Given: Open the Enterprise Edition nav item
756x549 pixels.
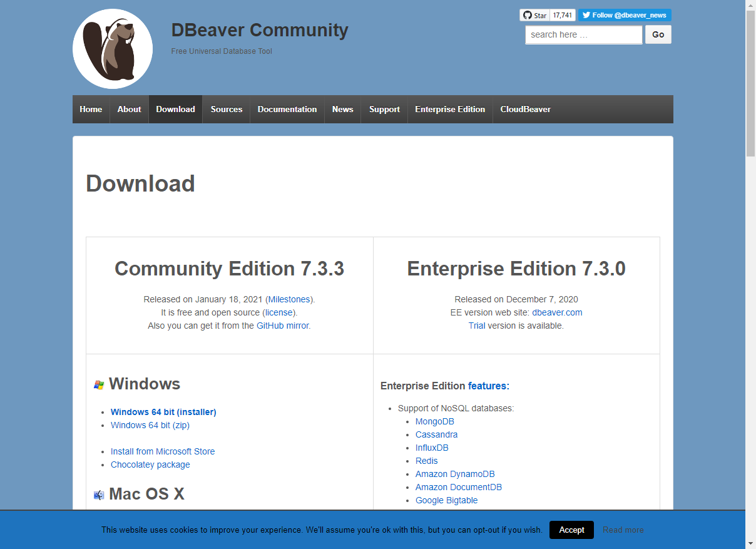Looking at the screenshot, I should point(449,110).
